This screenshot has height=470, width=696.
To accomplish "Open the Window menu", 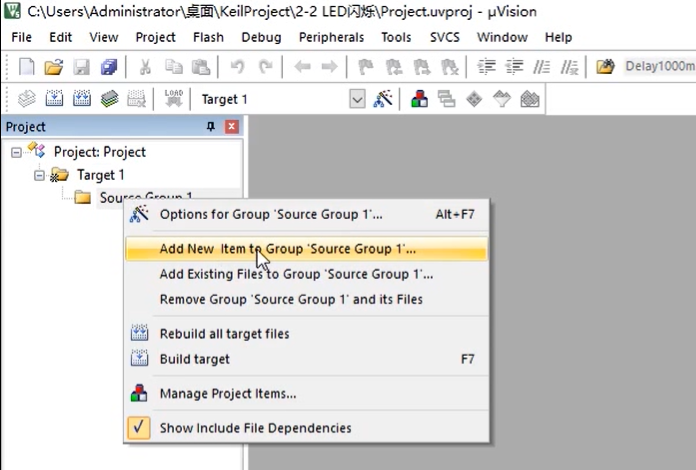I will pyautogui.click(x=502, y=37).
